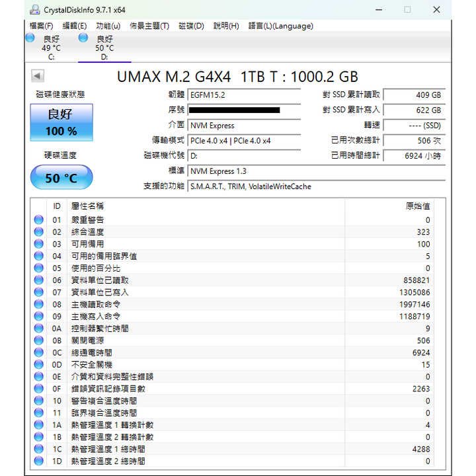Open the 磁碟(D) menu
The image size is (476, 476).
(191, 26)
